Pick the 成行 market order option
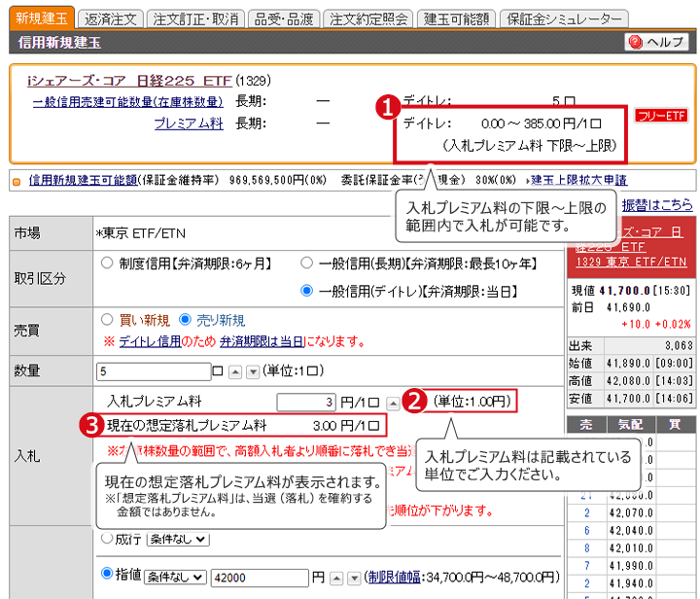700x599 pixels. point(107,538)
